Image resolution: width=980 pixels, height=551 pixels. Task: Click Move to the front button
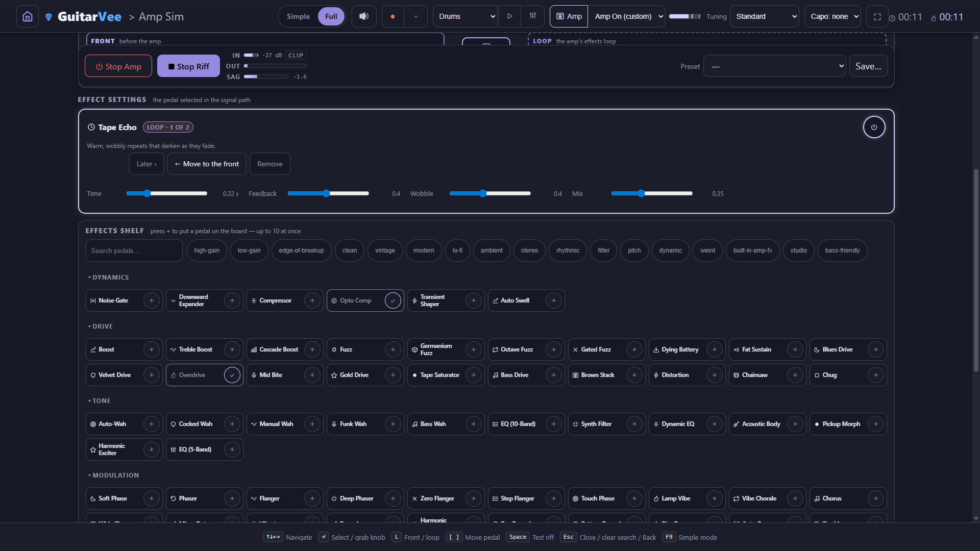[x=207, y=164]
